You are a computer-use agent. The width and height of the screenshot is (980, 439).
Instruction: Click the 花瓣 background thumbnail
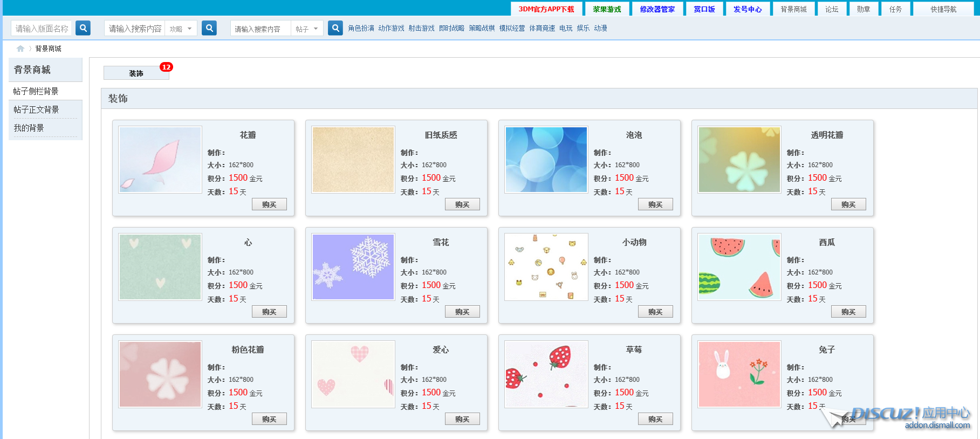tap(160, 160)
